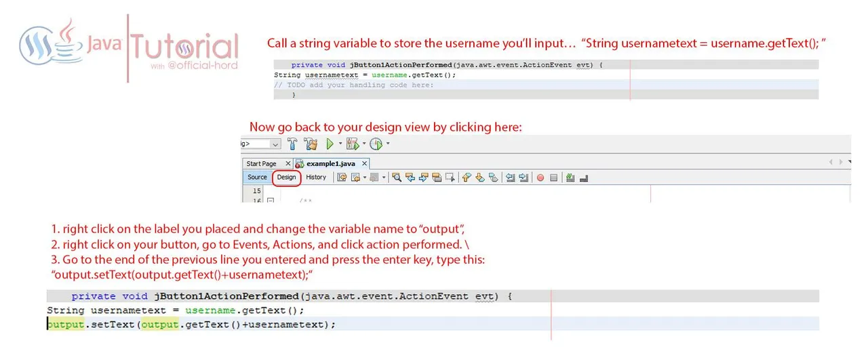Open the project configuration combo box
The height and width of the screenshot is (347, 868).
(x=260, y=144)
